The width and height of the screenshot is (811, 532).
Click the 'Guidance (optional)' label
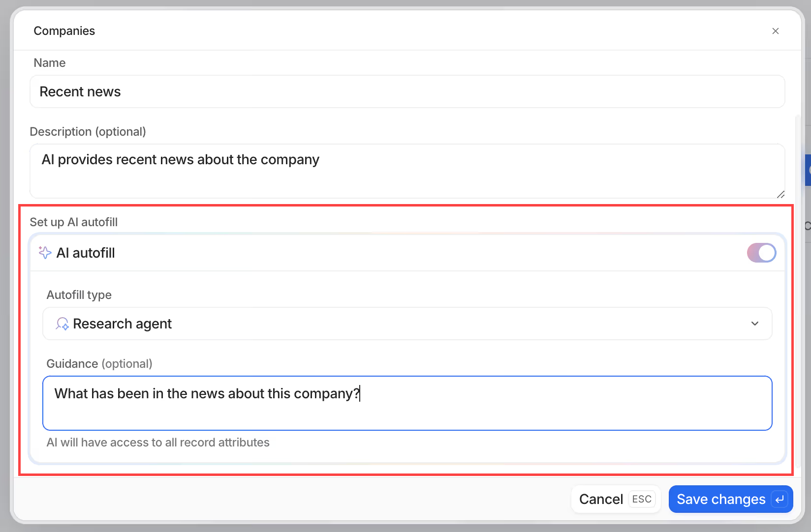point(99,364)
